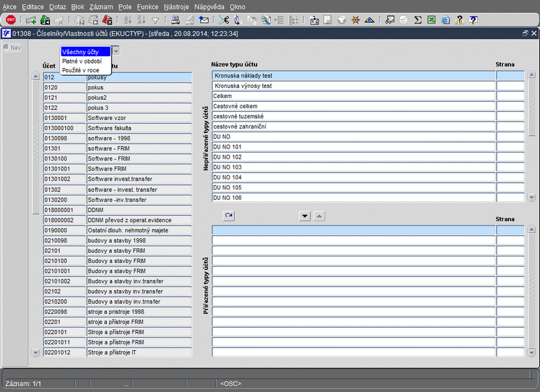Open the Nástroje menu
540x392 pixels.
point(176,6)
